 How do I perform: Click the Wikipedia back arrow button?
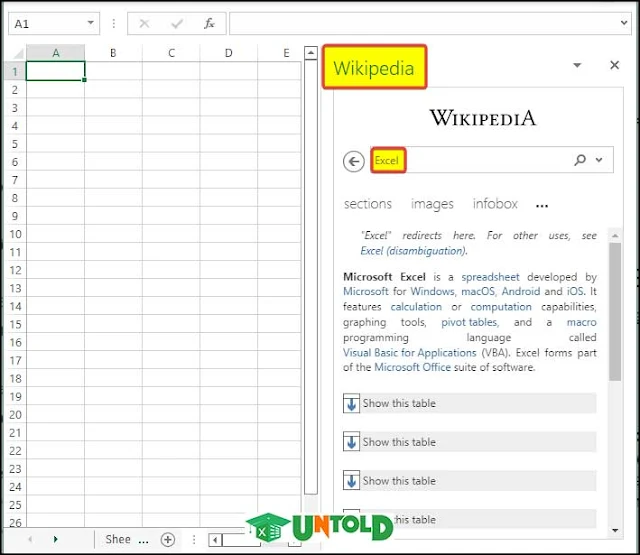coord(353,161)
